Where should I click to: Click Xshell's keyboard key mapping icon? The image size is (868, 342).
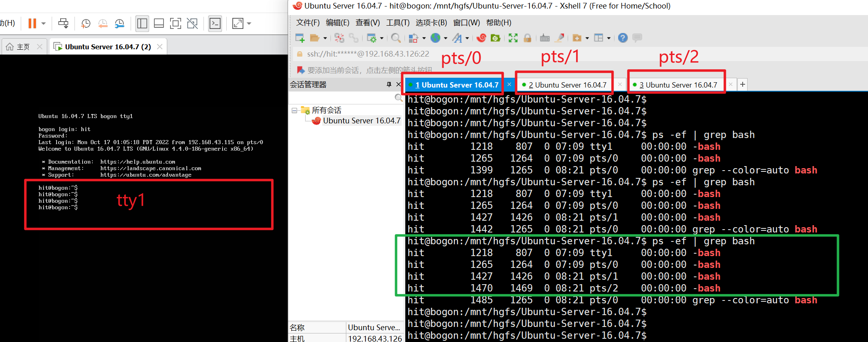click(545, 38)
